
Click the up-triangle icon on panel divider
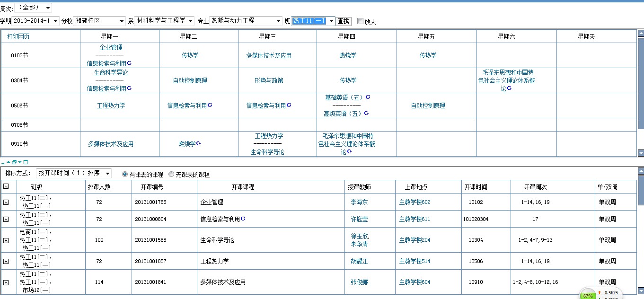pos(8,162)
